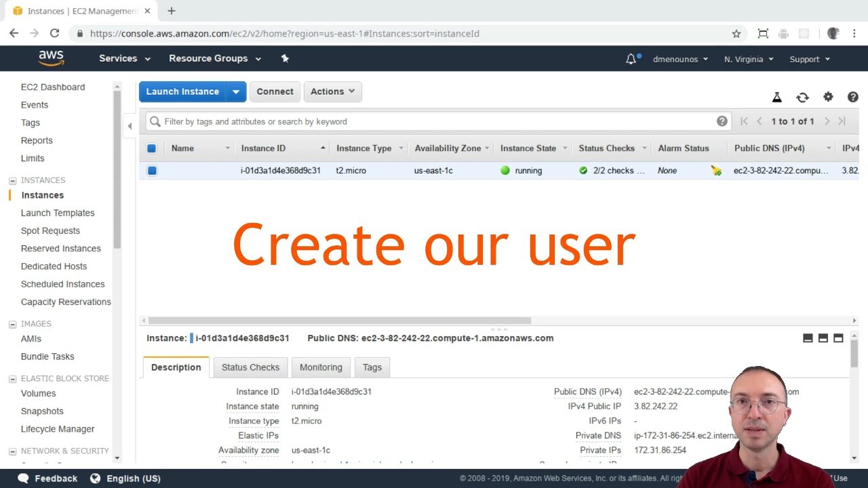Switch to the Monitoring tab
The width and height of the screenshot is (868, 488).
tap(321, 367)
